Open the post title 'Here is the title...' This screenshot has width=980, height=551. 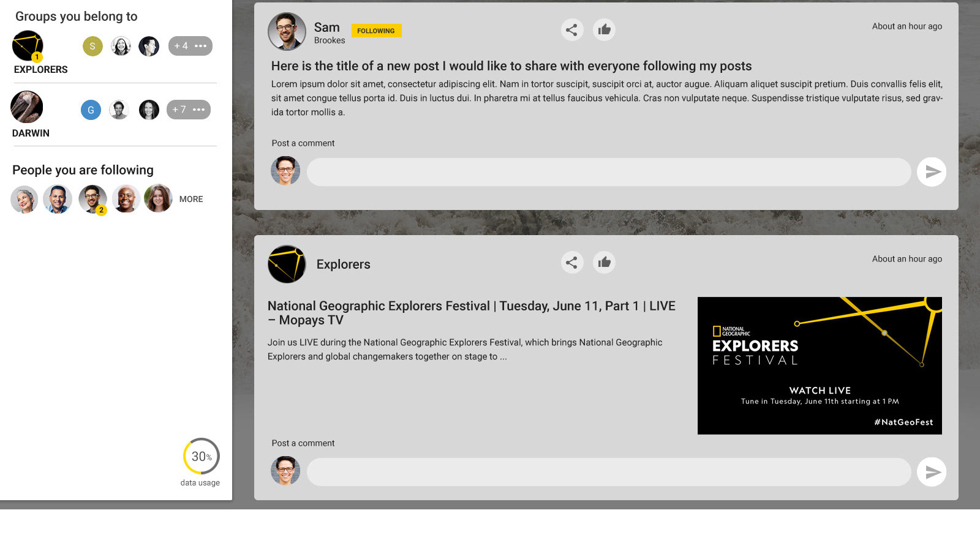pos(511,66)
